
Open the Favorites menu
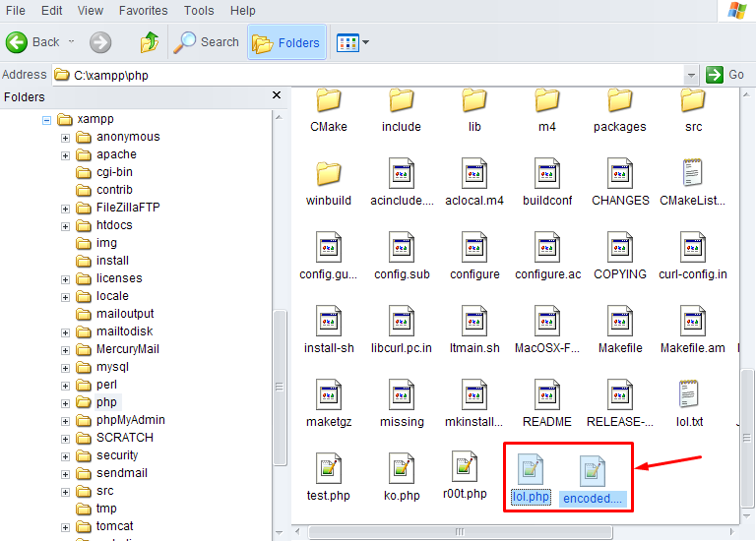pos(143,10)
